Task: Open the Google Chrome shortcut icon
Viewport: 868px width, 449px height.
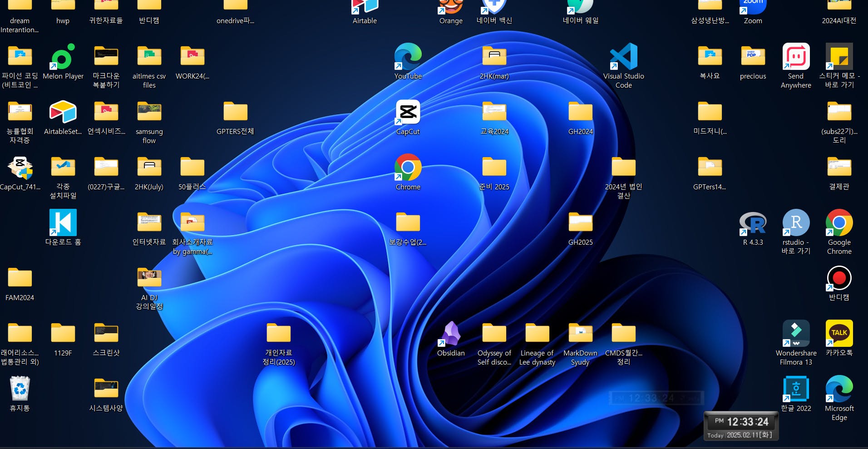Action: click(x=839, y=223)
